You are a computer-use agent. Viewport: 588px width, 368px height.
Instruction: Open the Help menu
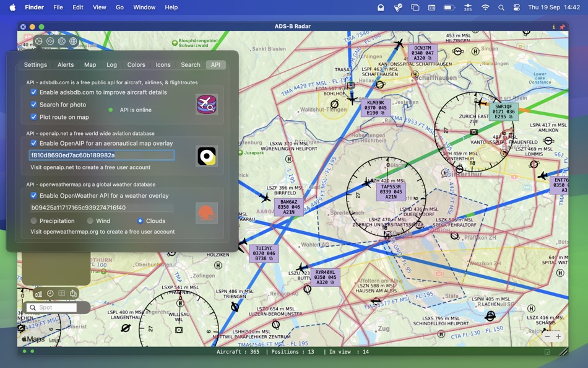(171, 7)
